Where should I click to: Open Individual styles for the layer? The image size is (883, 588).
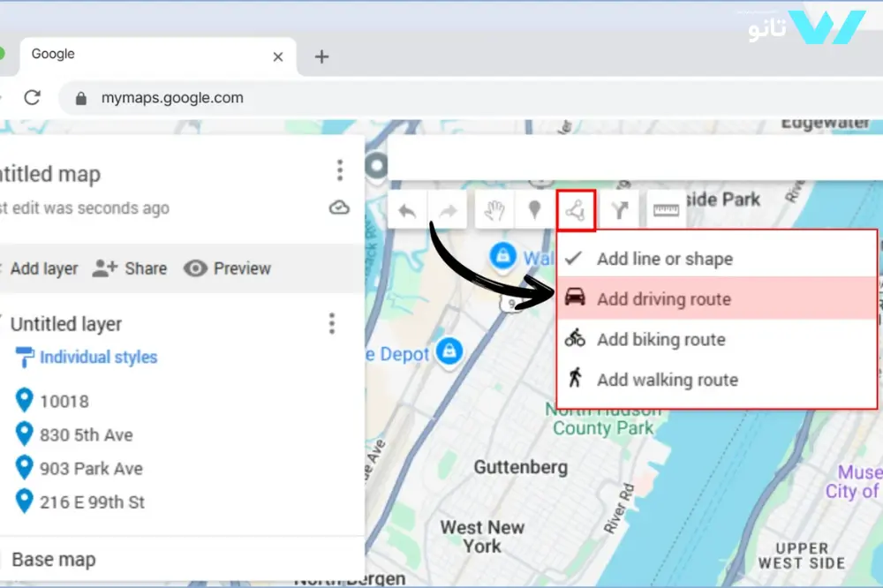click(x=98, y=358)
